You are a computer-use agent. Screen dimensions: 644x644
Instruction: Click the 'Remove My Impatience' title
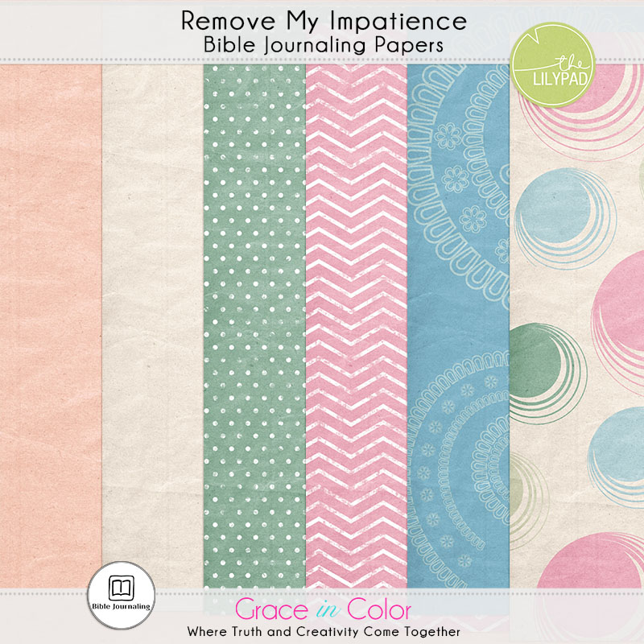click(x=324, y=21)
